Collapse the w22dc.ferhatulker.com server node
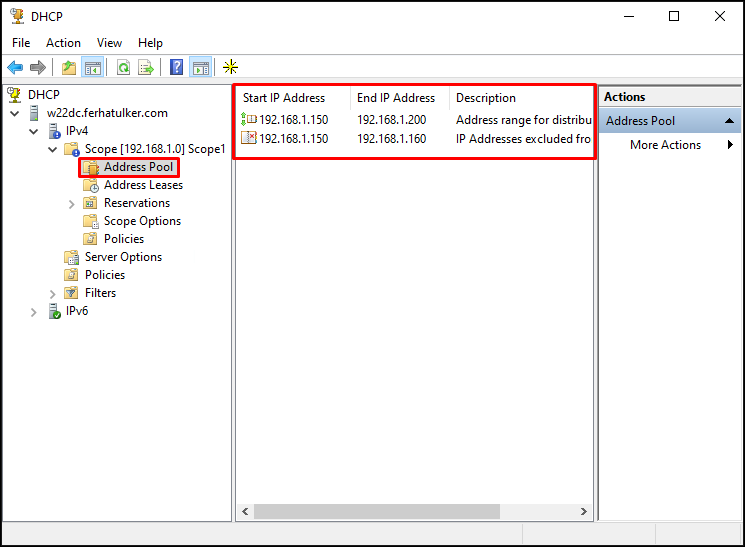 [15, 114]
